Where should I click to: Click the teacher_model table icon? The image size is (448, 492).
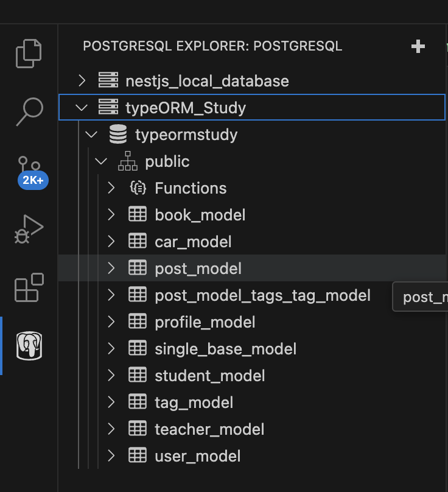pos(138,429)
